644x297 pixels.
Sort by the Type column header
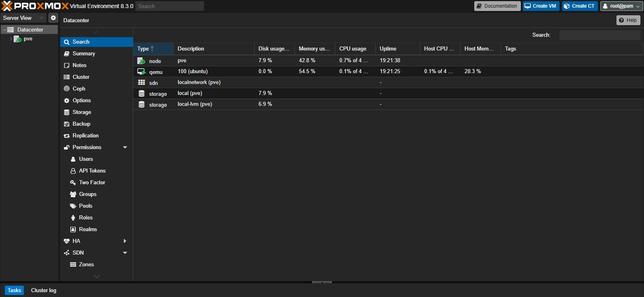(154, 48)
